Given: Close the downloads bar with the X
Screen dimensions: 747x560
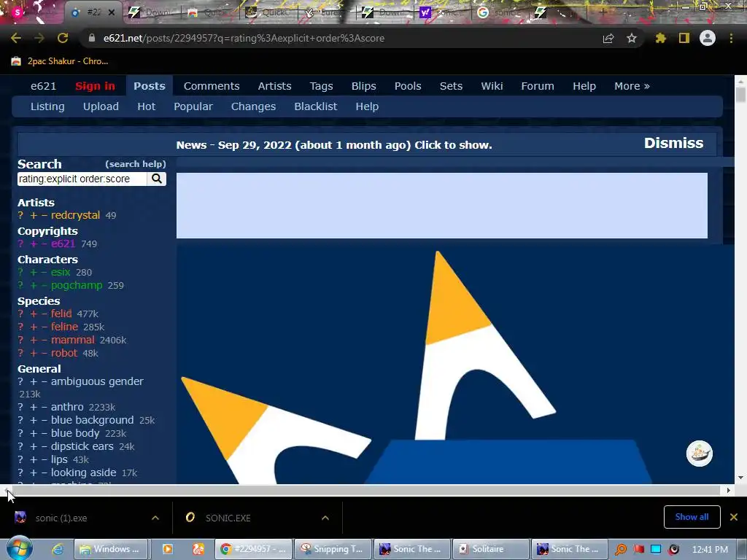Looking at the screenshot, I should pos(734,517).
